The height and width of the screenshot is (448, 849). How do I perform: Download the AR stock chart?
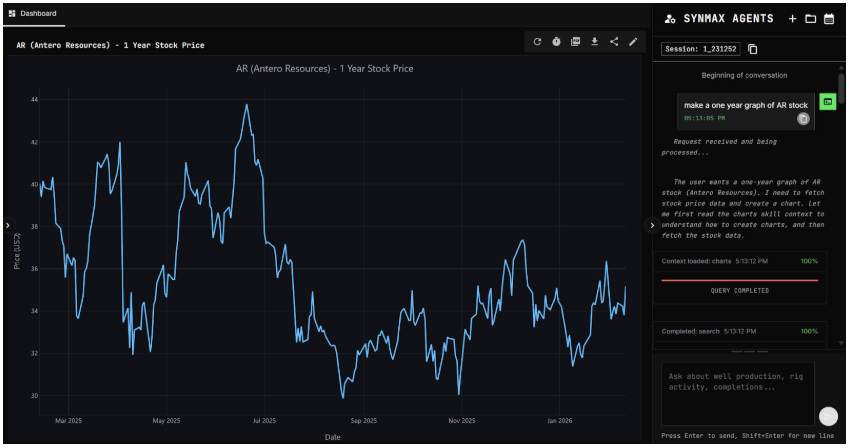coord(594,42)
